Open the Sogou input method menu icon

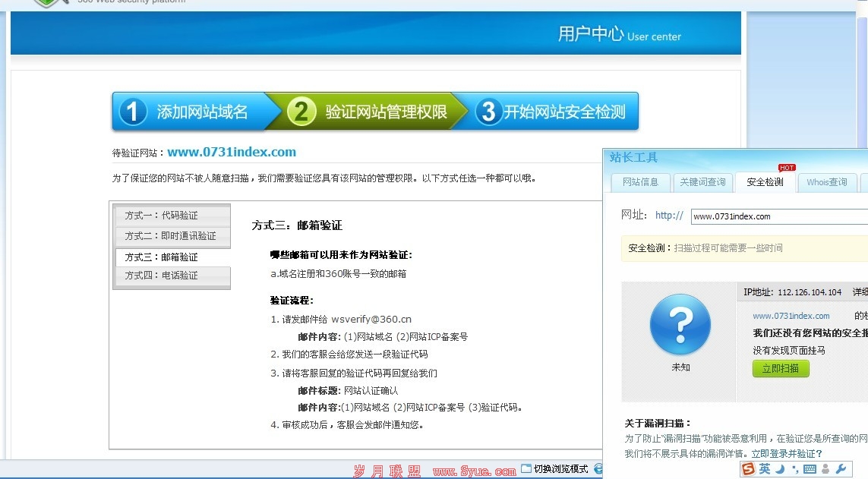(x=748, y=469)
